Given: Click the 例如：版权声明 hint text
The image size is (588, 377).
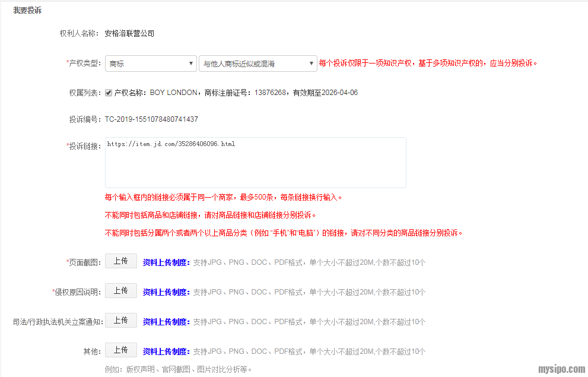Looking at the screenshot, I should (x=178, y=369).
